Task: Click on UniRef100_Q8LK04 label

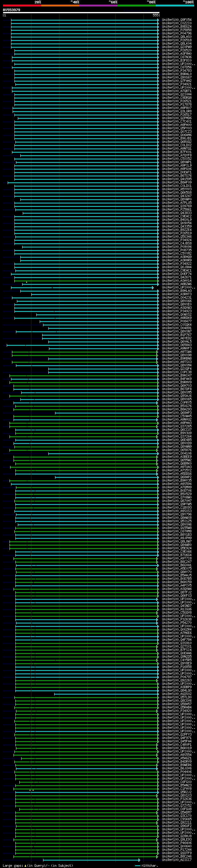Action: 177,43
